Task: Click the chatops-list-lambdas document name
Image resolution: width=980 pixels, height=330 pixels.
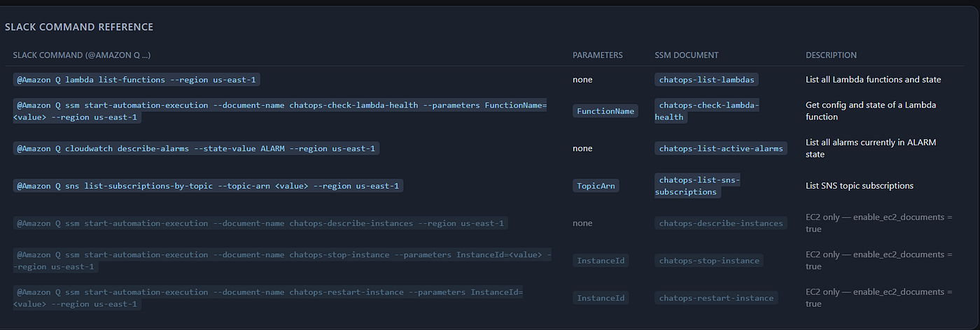Action: [707, 80]
